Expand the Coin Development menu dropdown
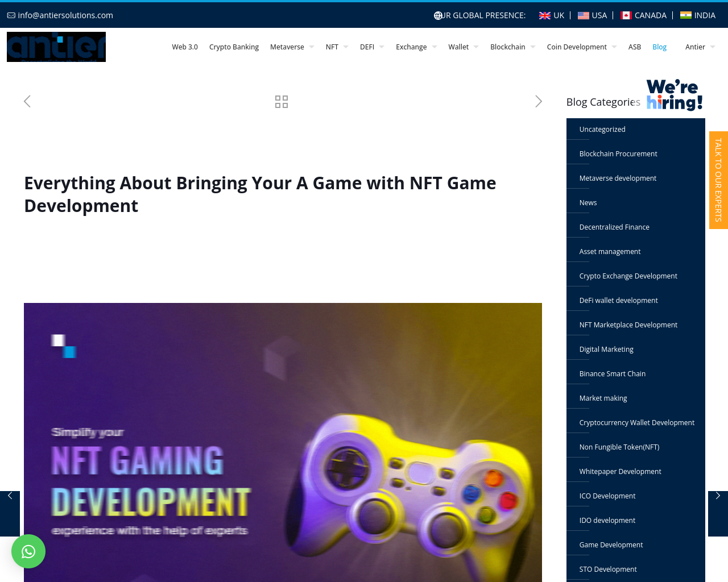 click(x=614, y=47)
